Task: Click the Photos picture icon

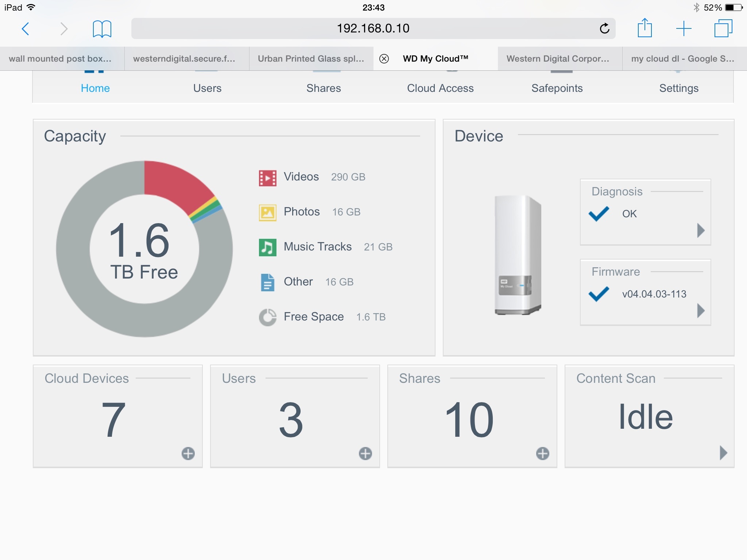Action: coord(267,213)
